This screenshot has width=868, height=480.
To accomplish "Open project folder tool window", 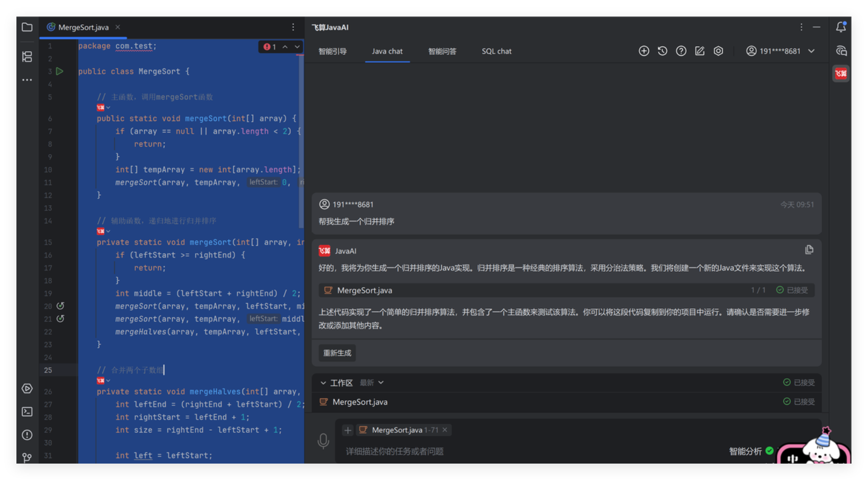I will click(x=27, y=27).
